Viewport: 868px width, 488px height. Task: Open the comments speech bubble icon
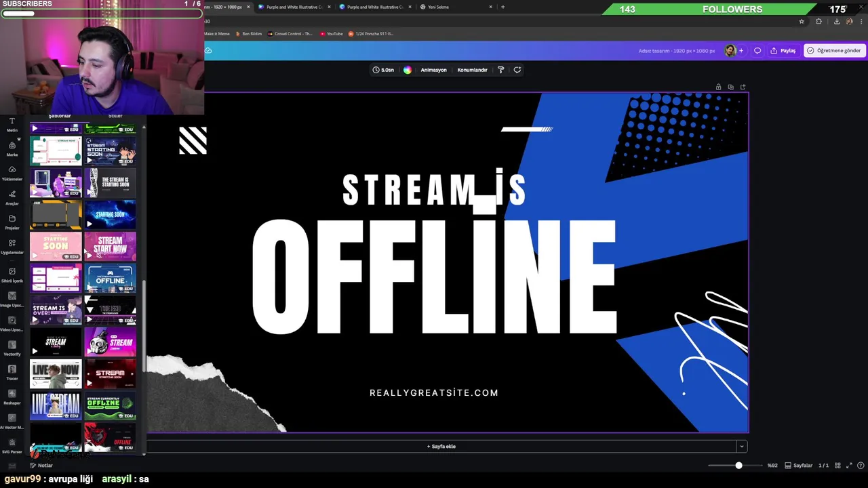[x=757, y=51]
